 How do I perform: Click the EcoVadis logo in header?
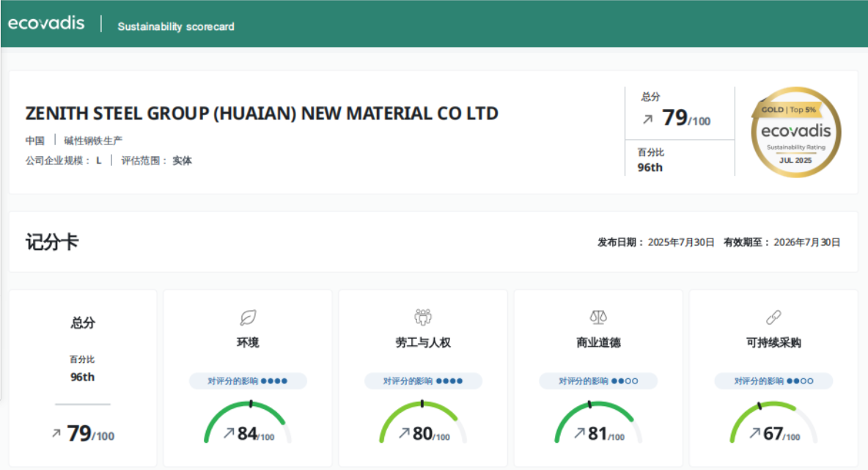[x=46, y=23]
